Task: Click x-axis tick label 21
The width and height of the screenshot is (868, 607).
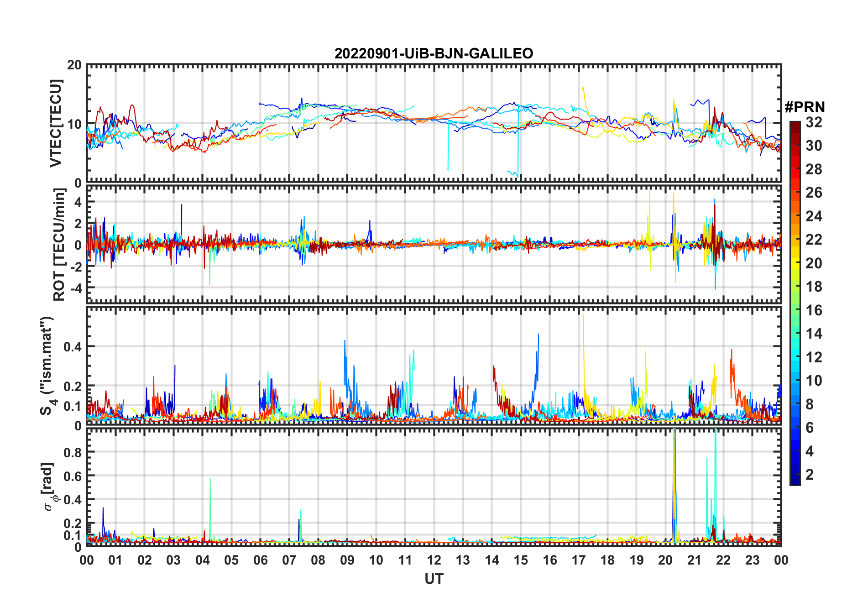Action: click(694, 560)
